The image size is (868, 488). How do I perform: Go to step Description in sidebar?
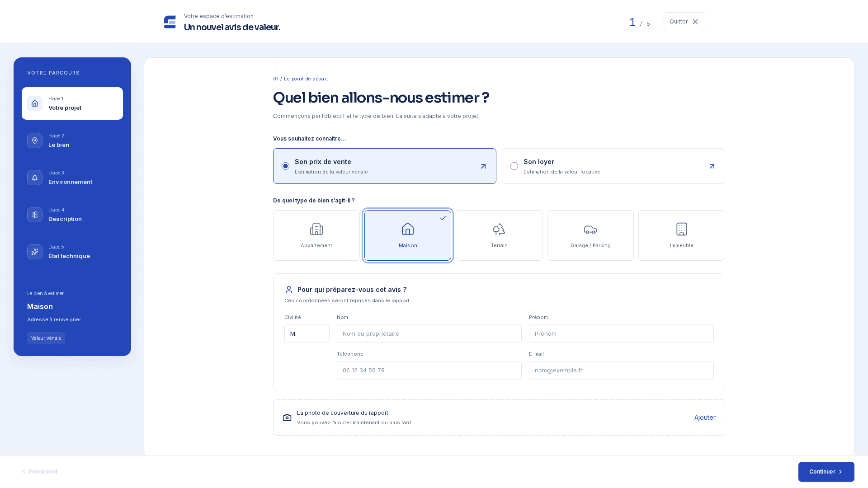pos(72,215)
